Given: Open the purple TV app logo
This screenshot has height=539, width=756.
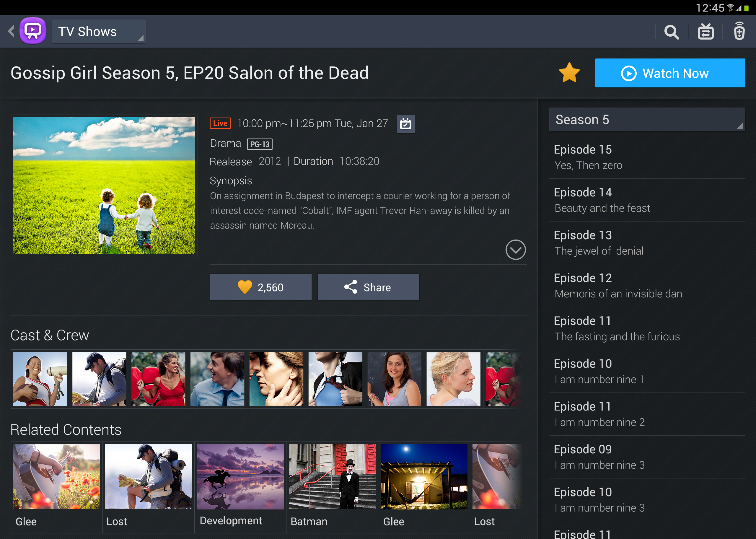Looking at the screenshot, I should [32, 31].
